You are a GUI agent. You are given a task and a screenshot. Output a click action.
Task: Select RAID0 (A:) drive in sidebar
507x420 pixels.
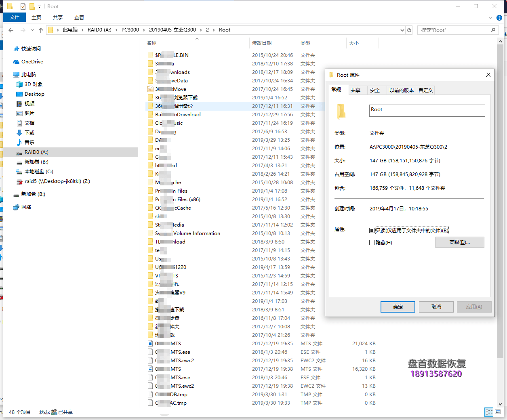[x=71, y=152]
